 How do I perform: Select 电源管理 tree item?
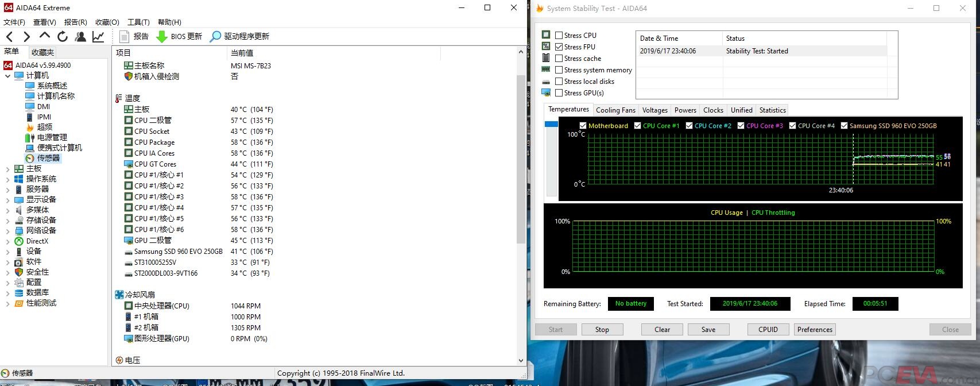pos(52,137)
